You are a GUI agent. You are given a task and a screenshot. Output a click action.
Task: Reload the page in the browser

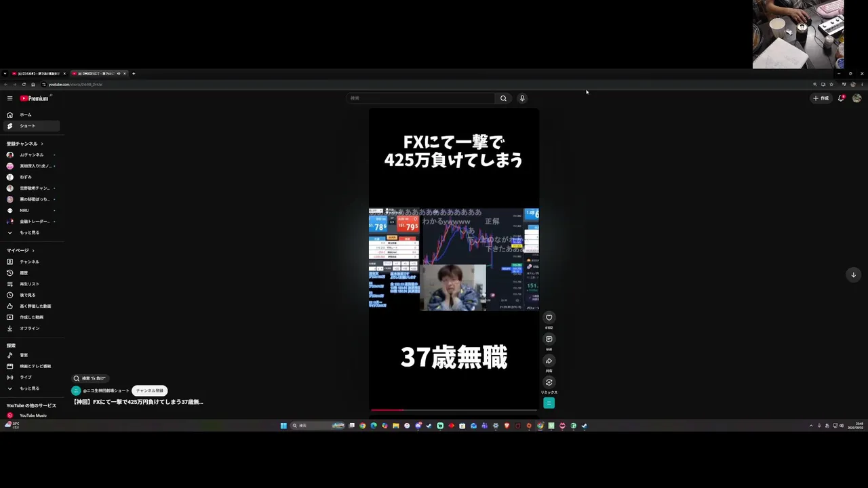(24, 85)
